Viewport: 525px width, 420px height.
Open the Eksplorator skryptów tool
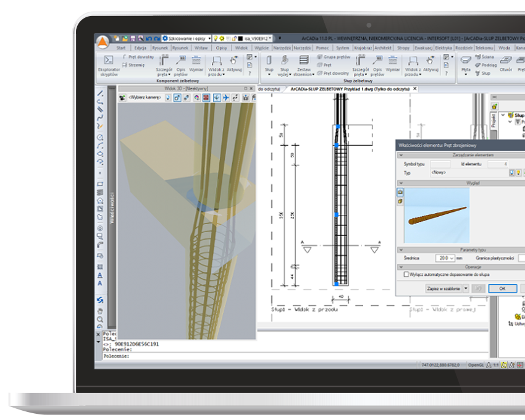[109, 66]
